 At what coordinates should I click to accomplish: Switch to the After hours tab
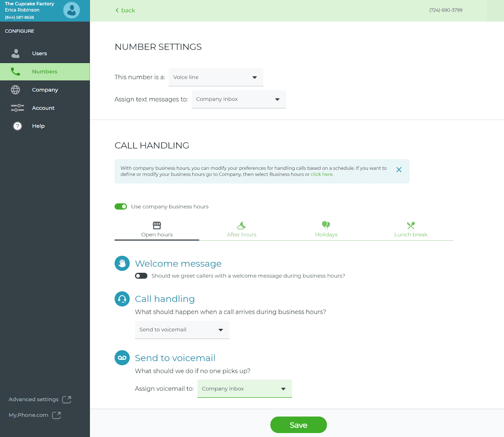tap(242, 230)
